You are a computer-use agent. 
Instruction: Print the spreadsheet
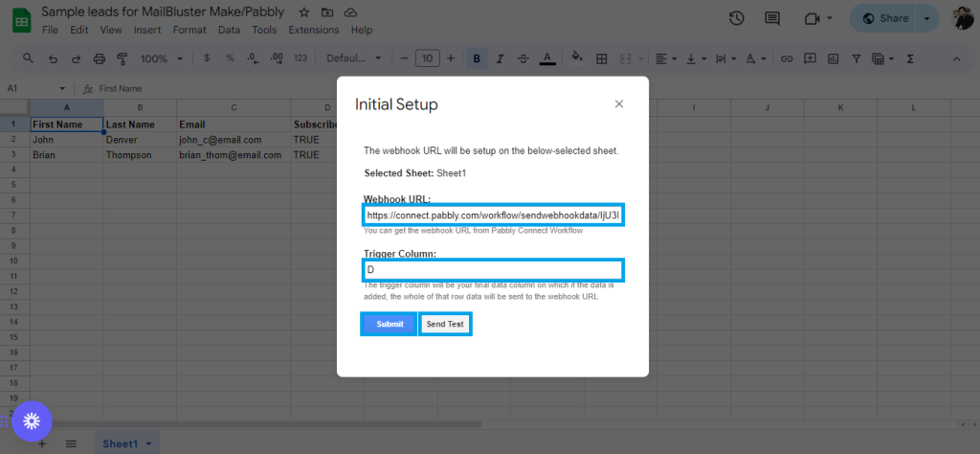(x=99, y=58)
